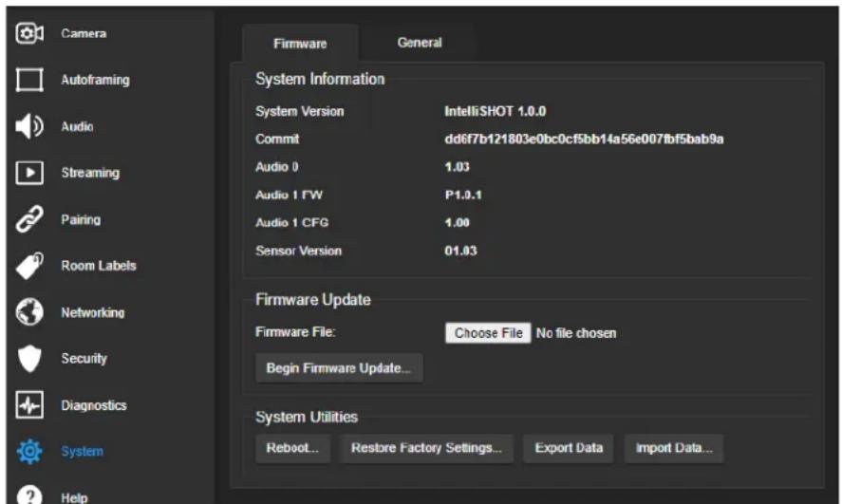Go to the Autoframing page

[x=95, y=80]
